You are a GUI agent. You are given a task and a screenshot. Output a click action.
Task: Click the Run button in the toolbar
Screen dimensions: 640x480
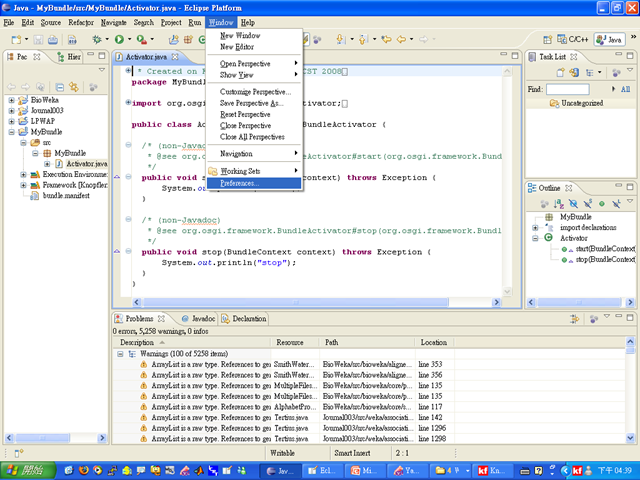point(119,39)
